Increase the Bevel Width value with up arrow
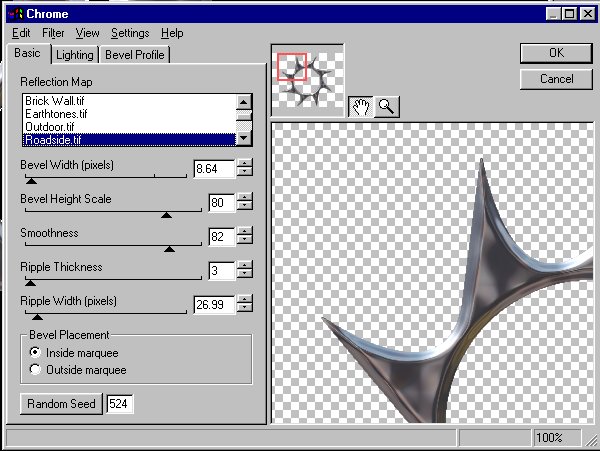 [x=246, y=163]
